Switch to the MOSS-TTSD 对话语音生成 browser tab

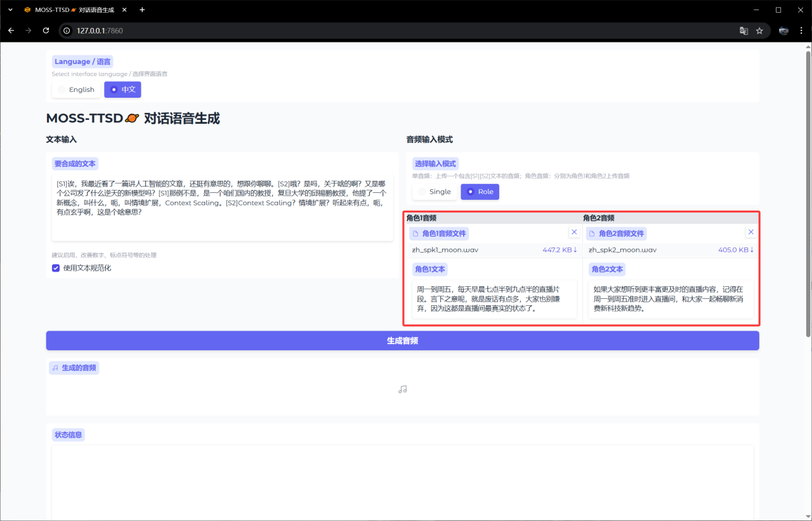(x=75, y=10)
